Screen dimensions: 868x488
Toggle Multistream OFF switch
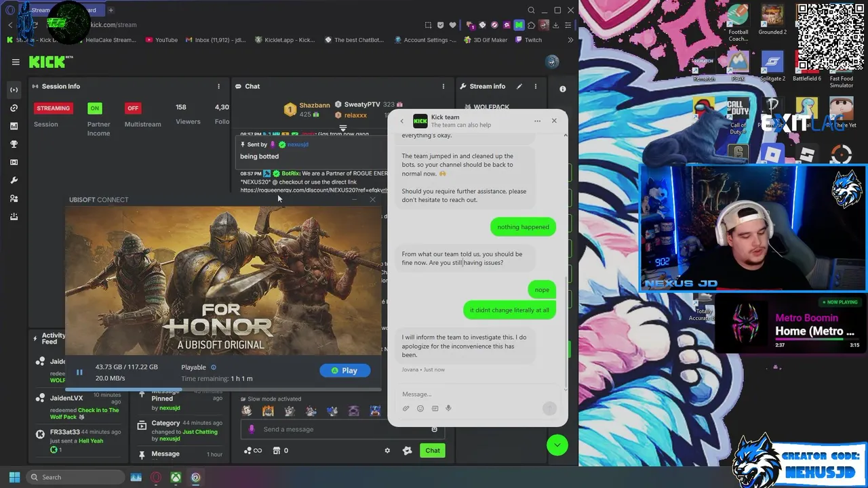(133, 108)
